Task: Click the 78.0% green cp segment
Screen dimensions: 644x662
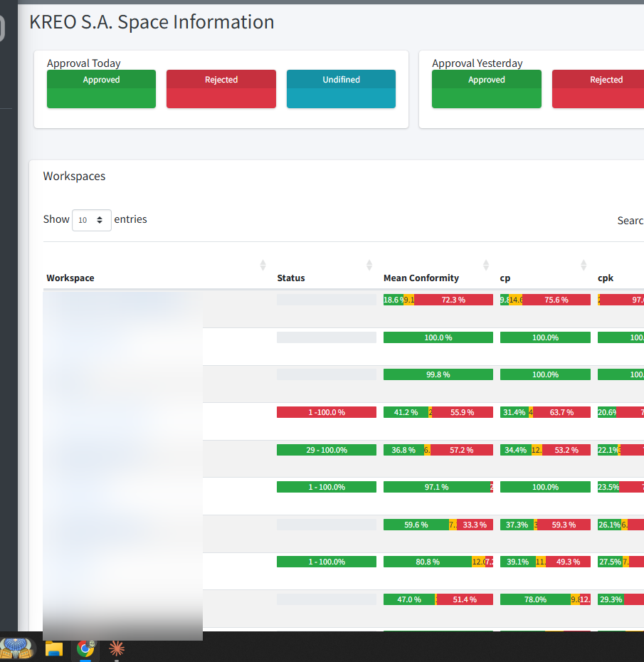Action: pyautogui.click(x=536, y=599)
